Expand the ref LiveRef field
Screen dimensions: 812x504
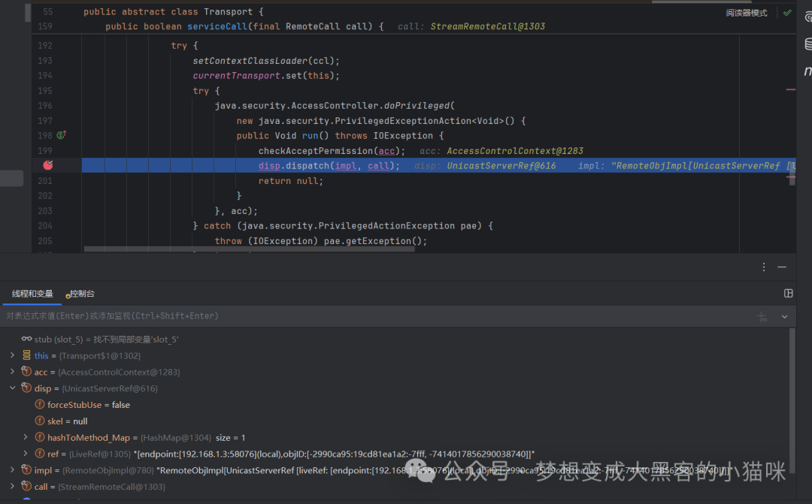[26, 453]
